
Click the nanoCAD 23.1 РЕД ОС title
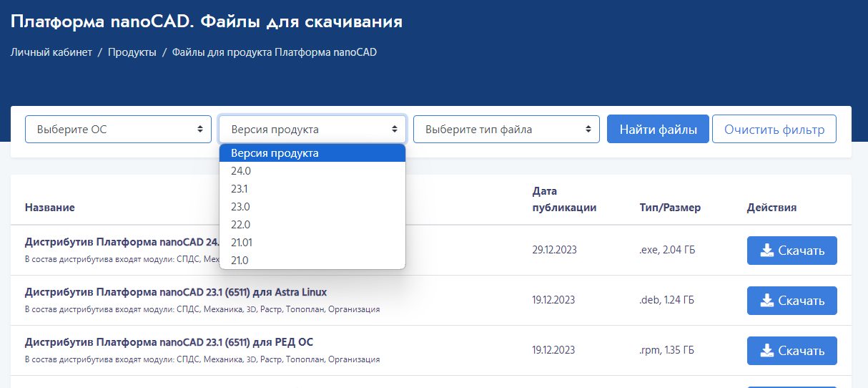click(169, 342)
